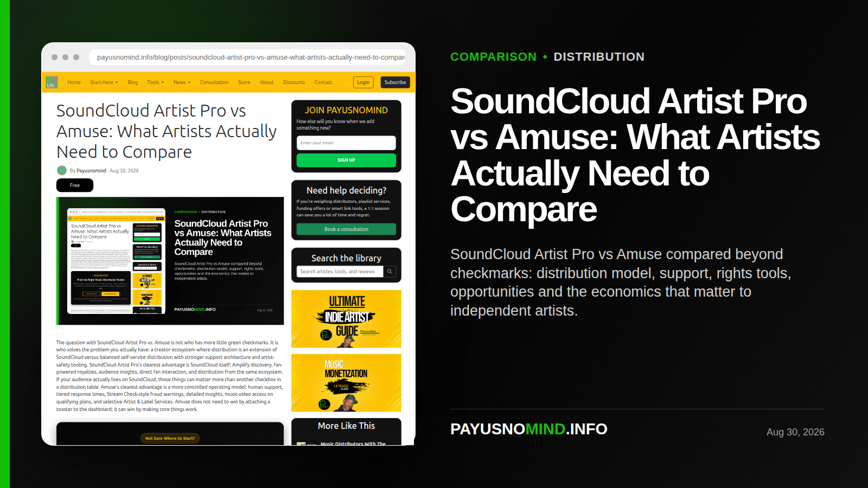Open the About page link
This screenshot has height=488, width=868.
(x=266, y=82)
